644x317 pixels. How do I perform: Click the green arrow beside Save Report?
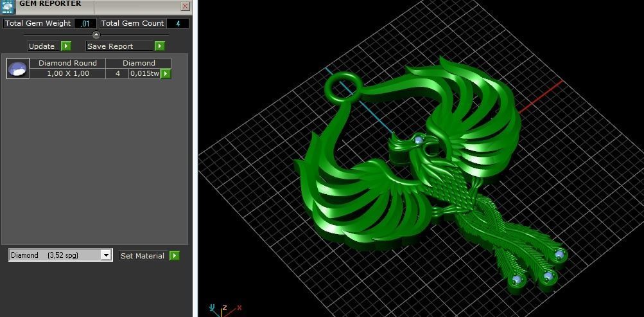point(160,46)
